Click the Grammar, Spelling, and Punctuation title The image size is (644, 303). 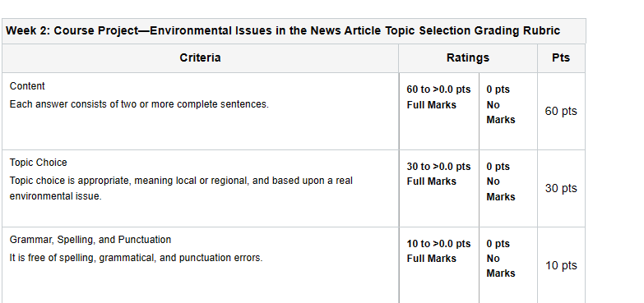click(90, 240)
